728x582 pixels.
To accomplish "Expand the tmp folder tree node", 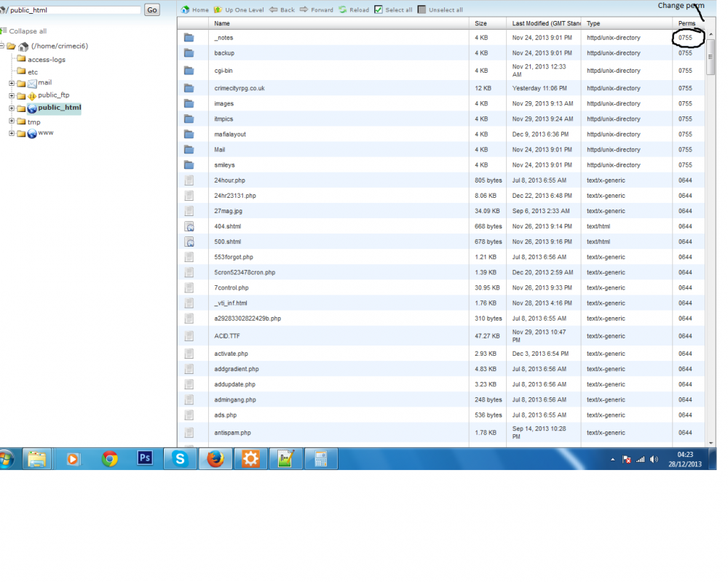I will (x=12, y=122).
